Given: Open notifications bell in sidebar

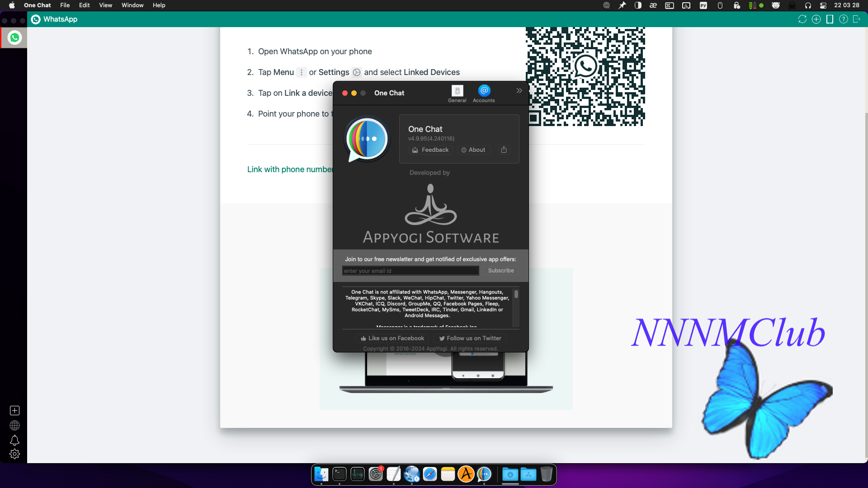Looking at the screenshot, I should coord(14,440).
